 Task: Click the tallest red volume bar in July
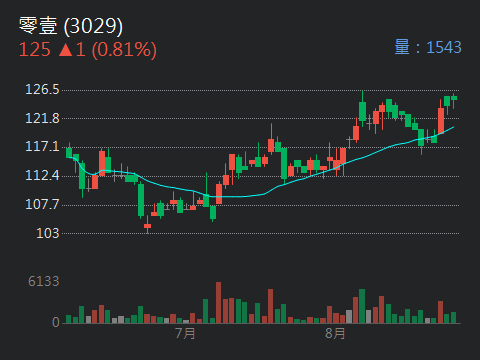(218, 303)
